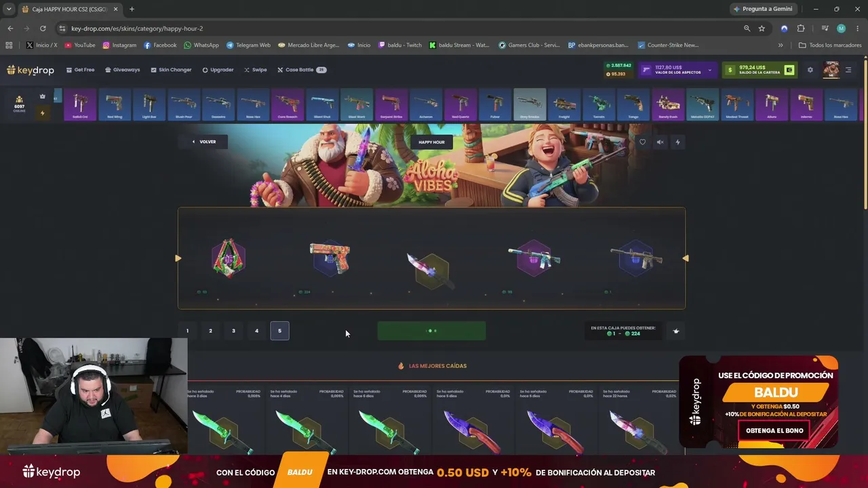Click the KeyDrop logo in the header
This screenshot has width=868, height=488.
31,70
